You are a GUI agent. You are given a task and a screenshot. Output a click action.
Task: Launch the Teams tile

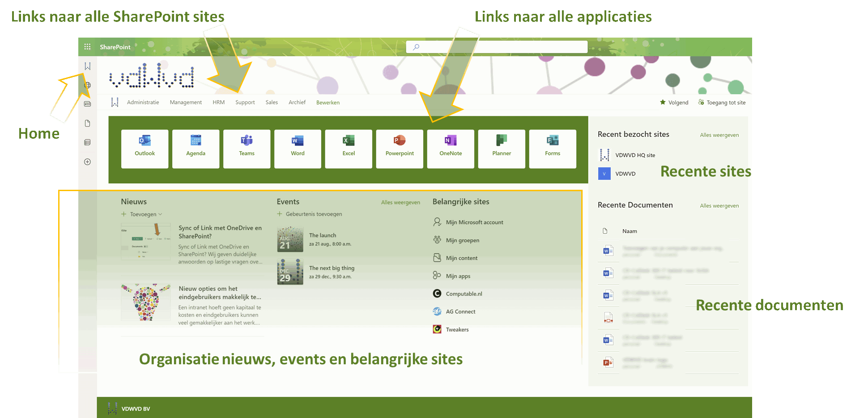(x=247, y=149)
